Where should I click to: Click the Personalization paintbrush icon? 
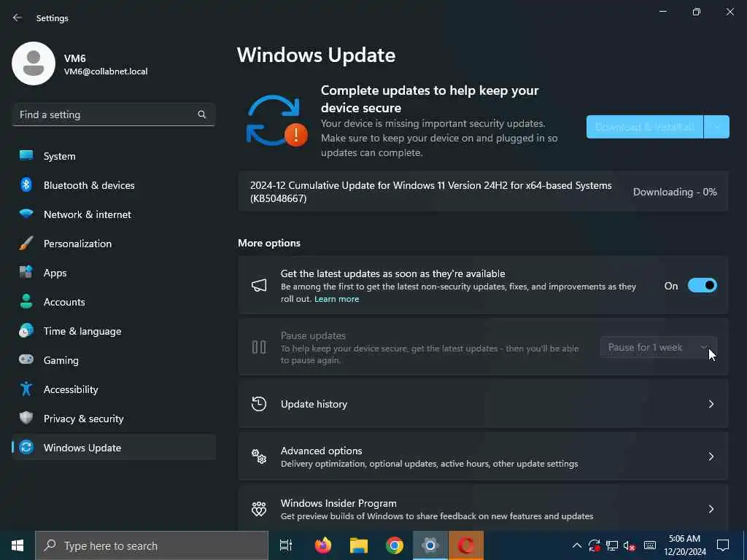pos(26,243)
